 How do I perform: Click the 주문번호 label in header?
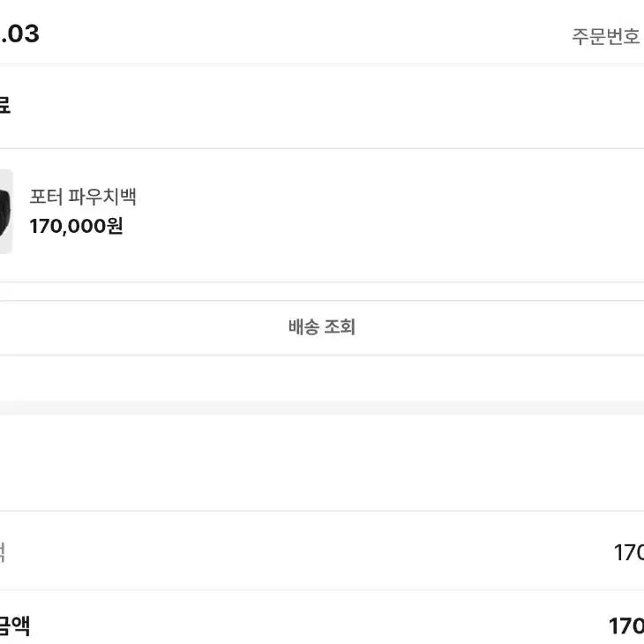[x=605, y=38]
